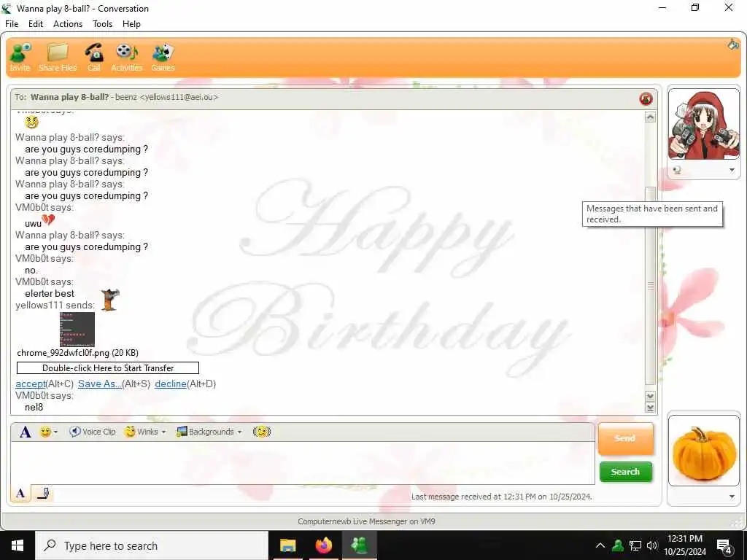The width and height of the screenshot is (747, 560).
Task: Jump to bottom with double-arrow scroll button
Action: pyautogui.click(x=650, y=408)
